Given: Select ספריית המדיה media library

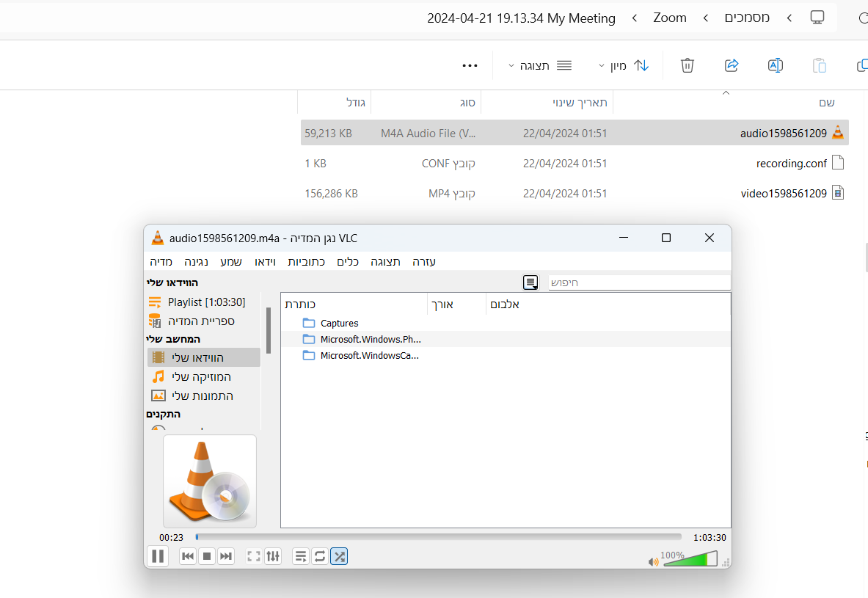Looking at the screenshot, I should point(204,321).
